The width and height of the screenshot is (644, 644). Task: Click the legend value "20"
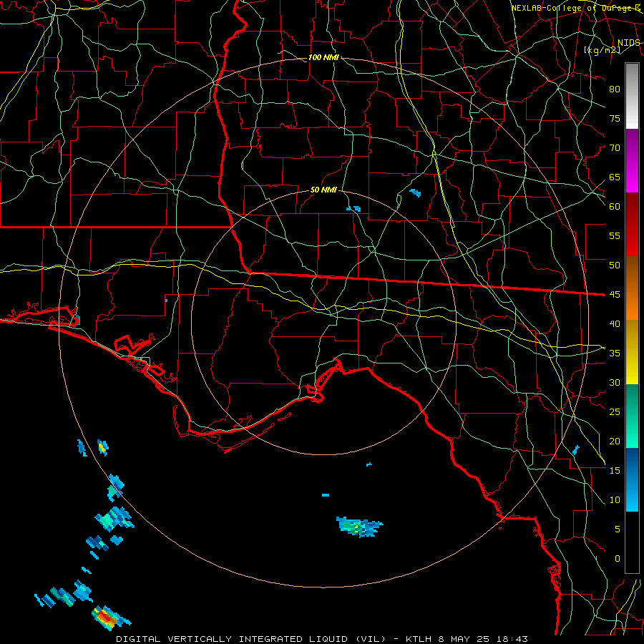click(x=615, y=441)
